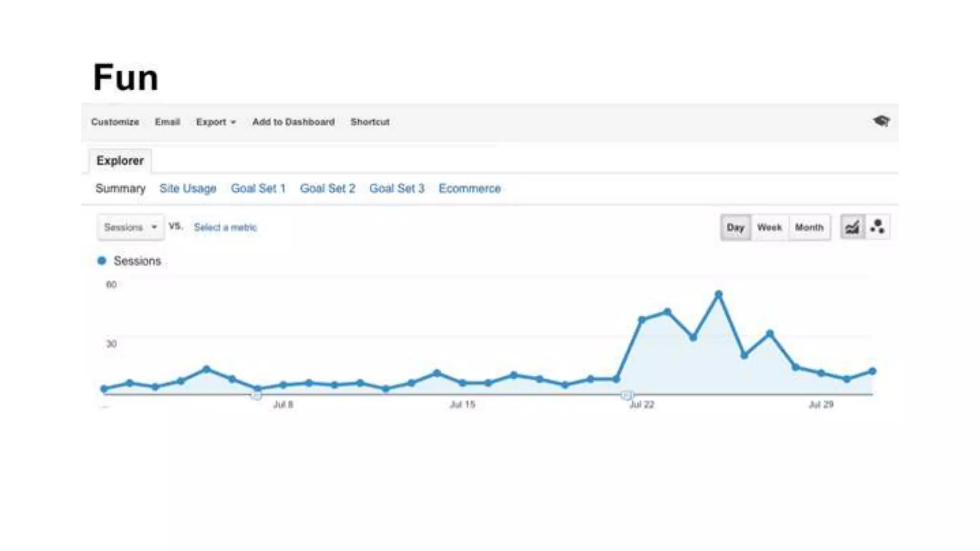Image resolution: width=980 pixels, height=551 pixels.
Task: Switch to motion chart bubbles icon
Action: (878, 227)
